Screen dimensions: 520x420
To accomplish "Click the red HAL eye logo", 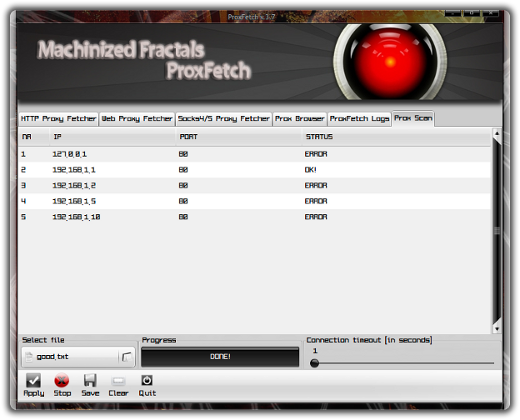I will tap(390, 62).
